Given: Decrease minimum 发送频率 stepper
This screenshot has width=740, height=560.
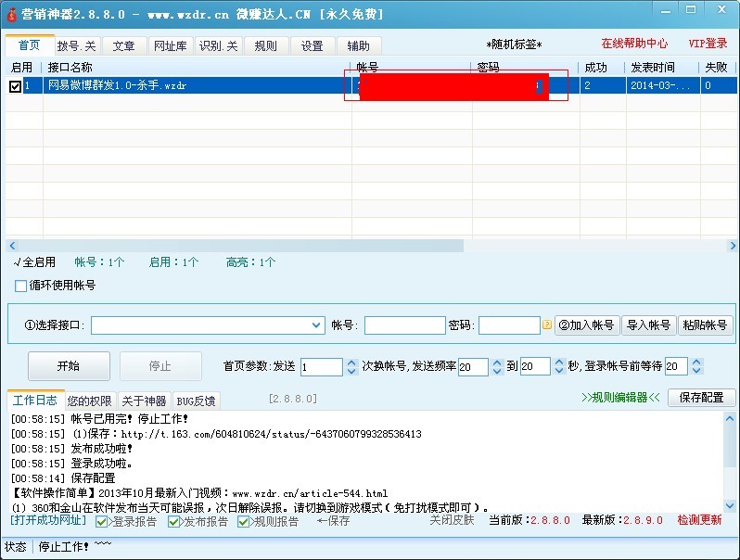Looking at the screenshot, I should [x=497, y=371].
